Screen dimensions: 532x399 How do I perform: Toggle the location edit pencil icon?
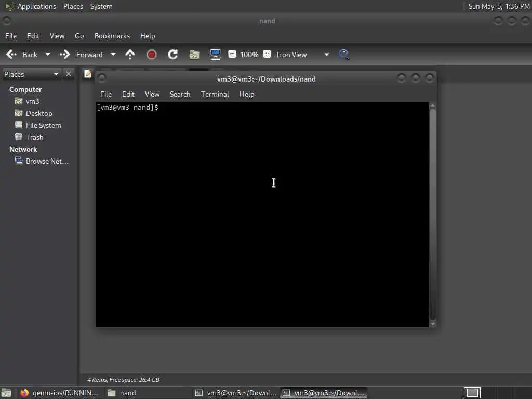pos(87,74)
